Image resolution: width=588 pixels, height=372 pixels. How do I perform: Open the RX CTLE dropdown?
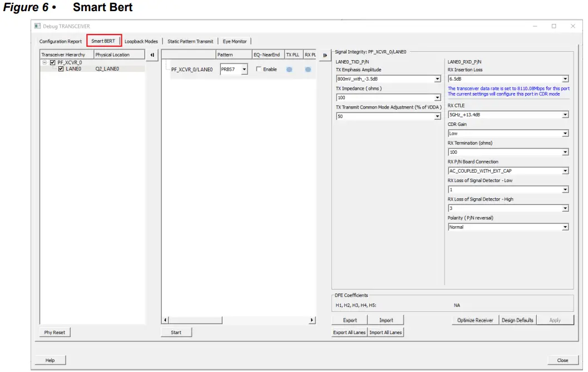tap(566, 114)
